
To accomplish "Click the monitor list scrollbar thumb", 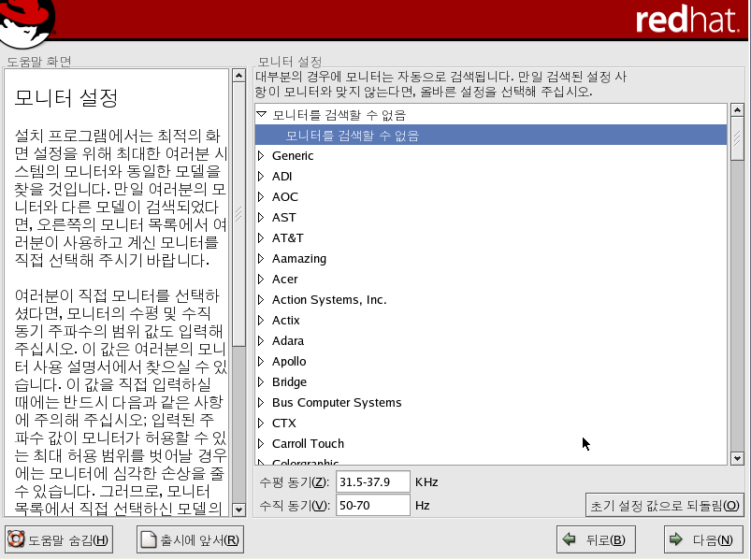I will point(737,138).
